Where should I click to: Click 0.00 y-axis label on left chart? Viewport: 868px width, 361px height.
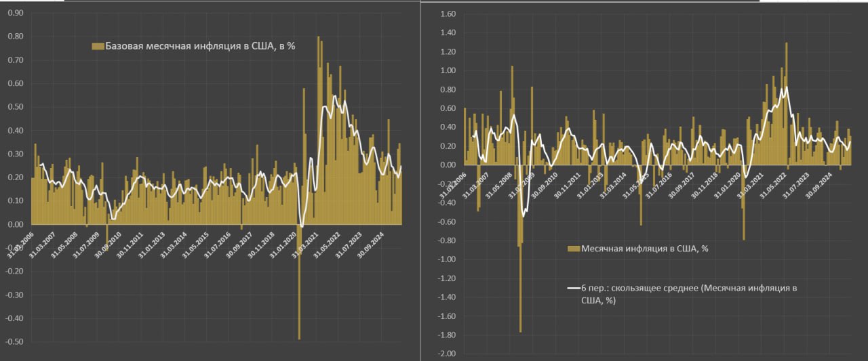tap(14, 224)
